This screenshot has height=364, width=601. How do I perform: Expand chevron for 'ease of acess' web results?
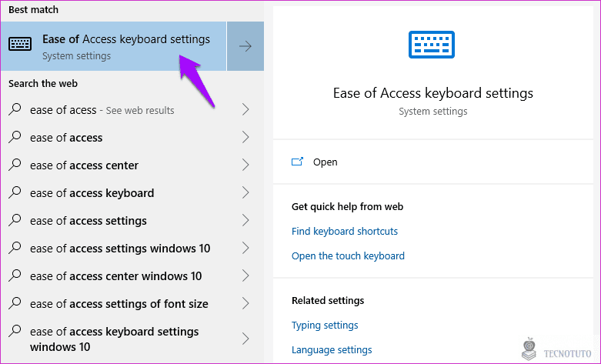(x=245, y=109)
